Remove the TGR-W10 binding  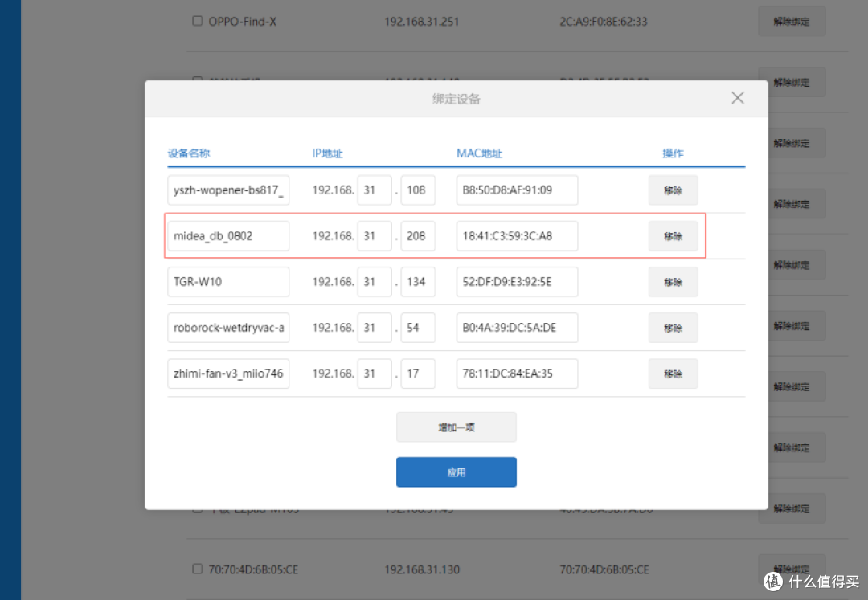click(674, 282)
